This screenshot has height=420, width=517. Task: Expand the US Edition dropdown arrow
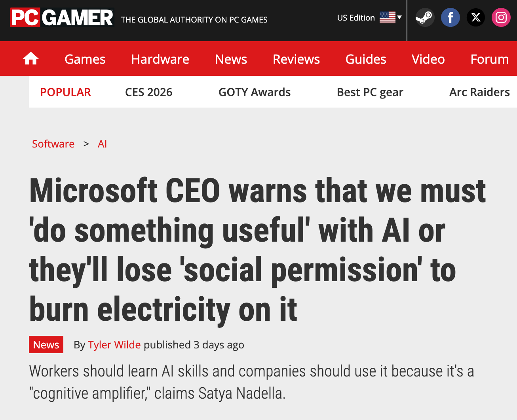399,17
